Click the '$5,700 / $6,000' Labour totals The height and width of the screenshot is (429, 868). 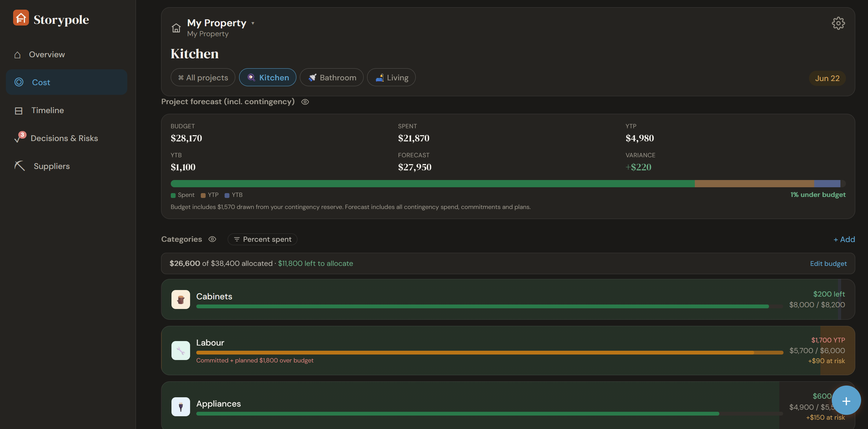817,351
